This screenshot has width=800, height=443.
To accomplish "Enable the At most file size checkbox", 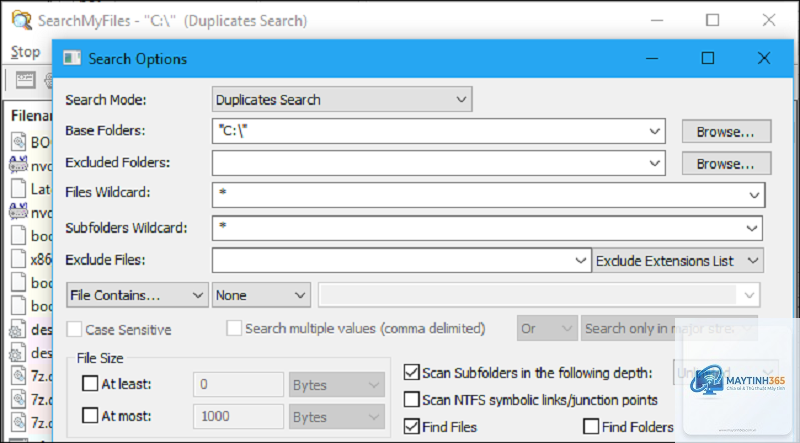I will click(90, 415).
